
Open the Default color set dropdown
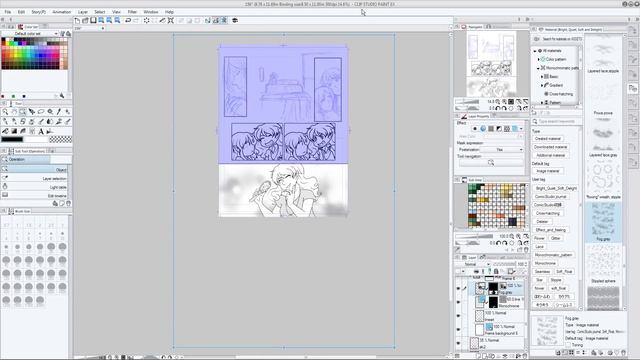pyautogui.click(x=31, y=33)
